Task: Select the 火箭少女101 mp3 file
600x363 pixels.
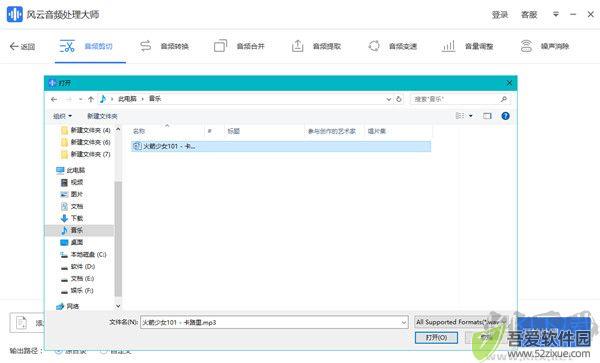Action: tap(281, 146)
